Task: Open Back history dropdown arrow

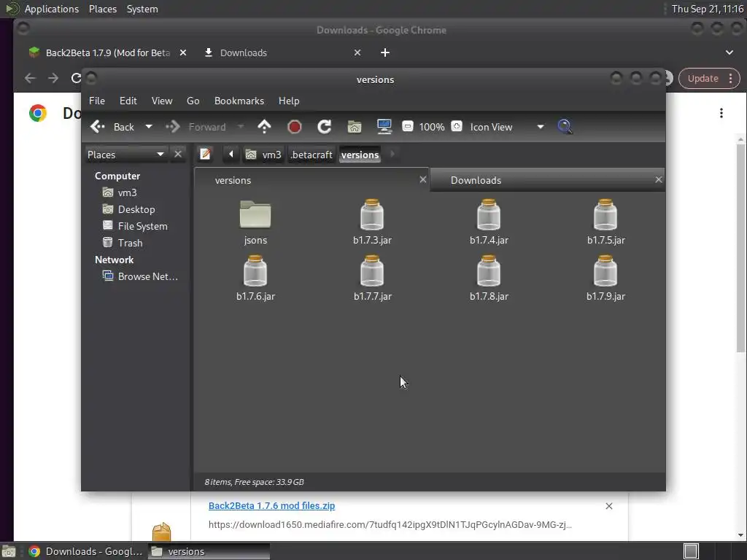Action: coord(149,127)
